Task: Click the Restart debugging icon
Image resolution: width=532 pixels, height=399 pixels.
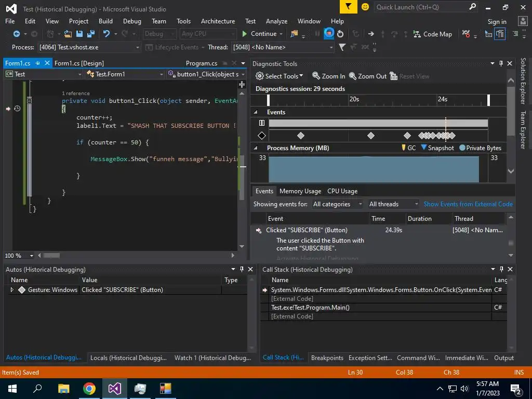Action: coord(340,34)
